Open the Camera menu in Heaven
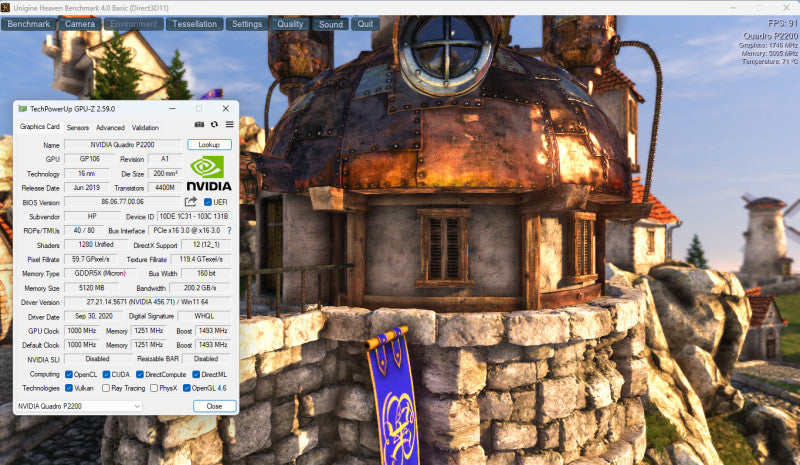This screenshot has height=465, width=800. (x=80, y=24)
